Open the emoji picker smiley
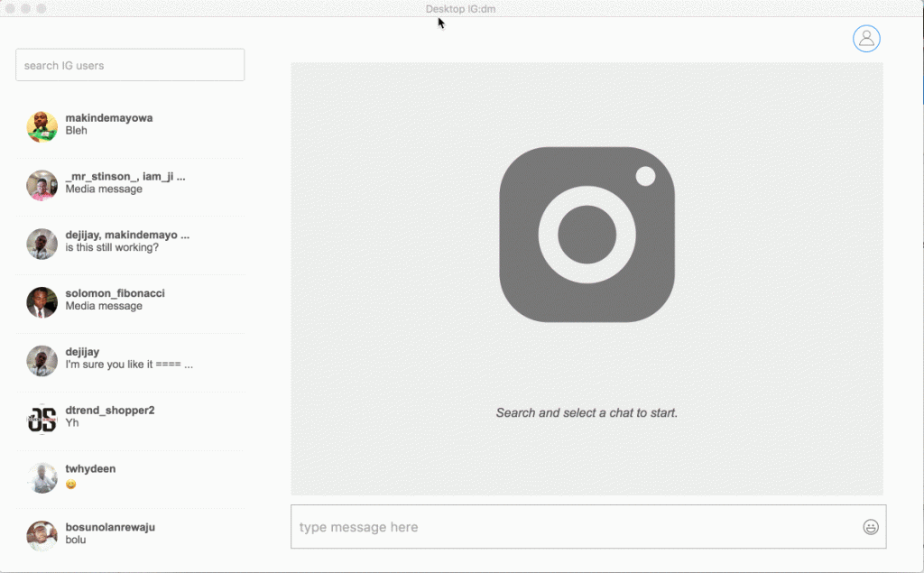 tap(872, 527)
